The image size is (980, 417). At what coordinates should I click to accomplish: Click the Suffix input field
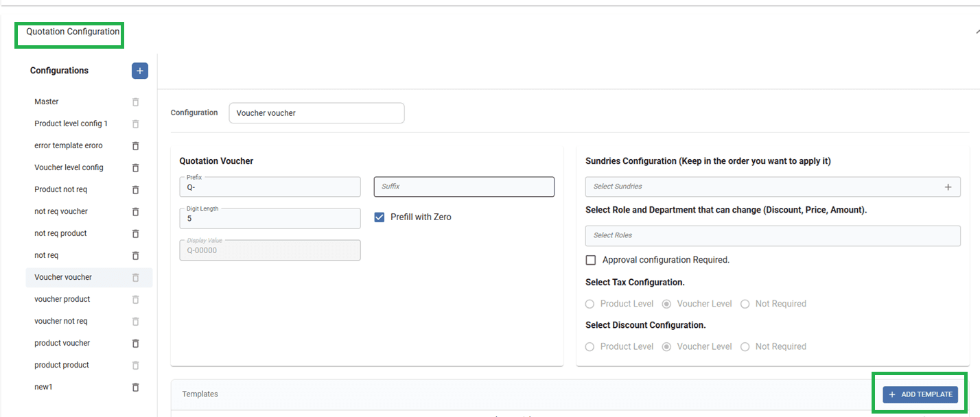(x=464, y=187)
